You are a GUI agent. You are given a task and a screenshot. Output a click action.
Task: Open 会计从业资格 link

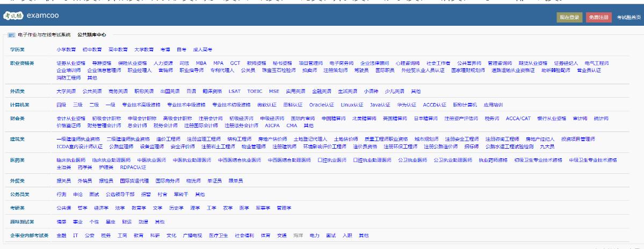pos(71,119)
